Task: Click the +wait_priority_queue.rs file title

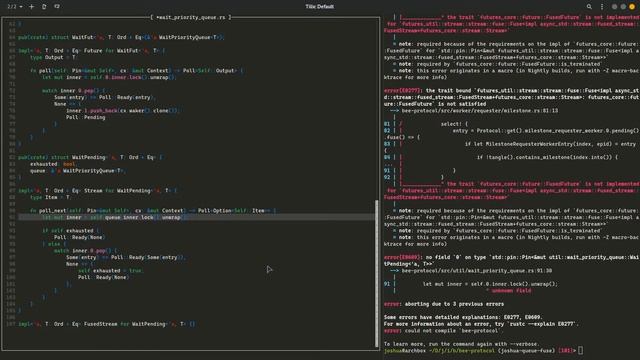Action: pyautogui.click(x=191, y=17)
